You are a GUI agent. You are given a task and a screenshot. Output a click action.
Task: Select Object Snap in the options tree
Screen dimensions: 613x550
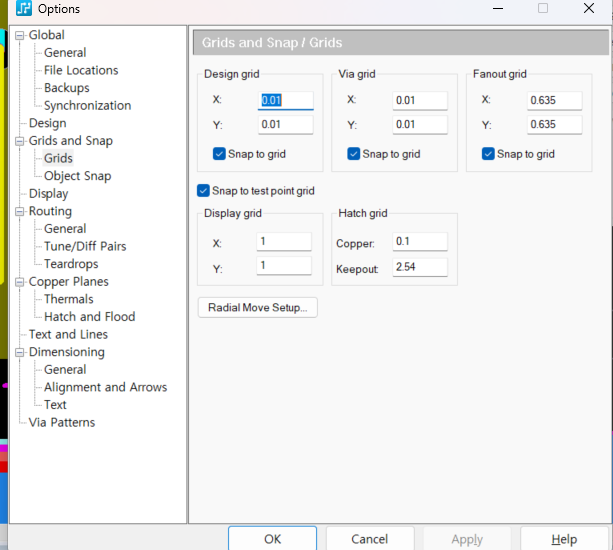pyautogui.click(x=77, y=176)
